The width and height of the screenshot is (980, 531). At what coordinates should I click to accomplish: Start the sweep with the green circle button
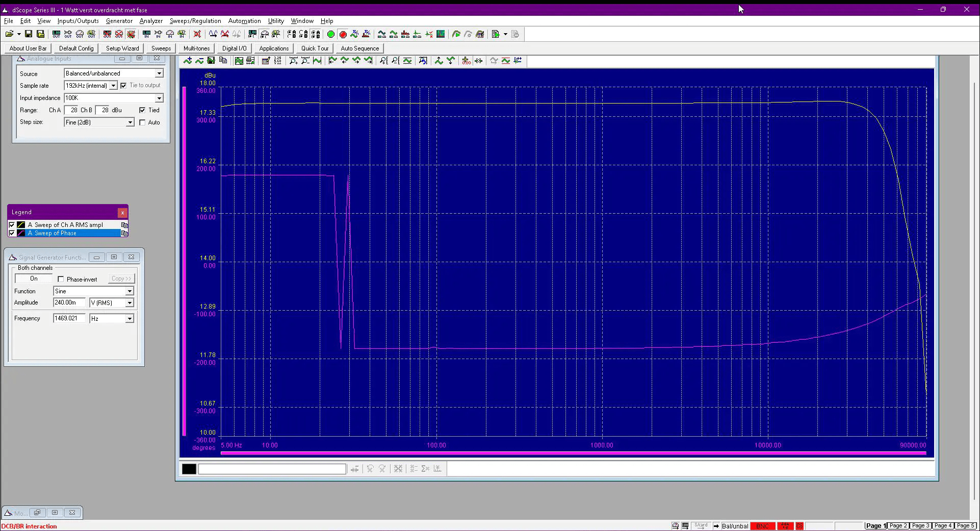tap(331, 34)
